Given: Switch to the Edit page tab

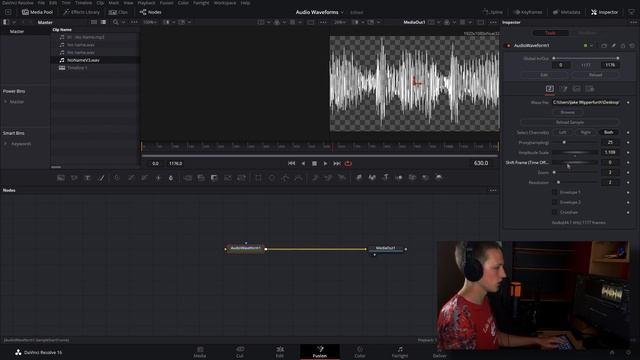Looking at the screenshot, I should (x=280, y=352).
